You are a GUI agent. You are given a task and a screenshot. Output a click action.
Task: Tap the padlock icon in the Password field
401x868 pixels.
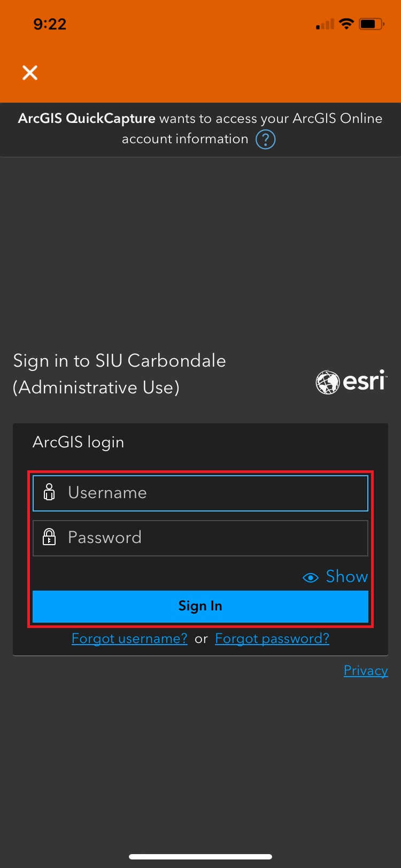49,537
